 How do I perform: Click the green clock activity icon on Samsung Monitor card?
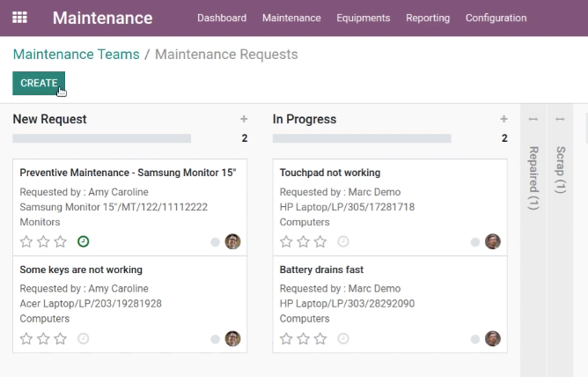(x=84, y=241)
